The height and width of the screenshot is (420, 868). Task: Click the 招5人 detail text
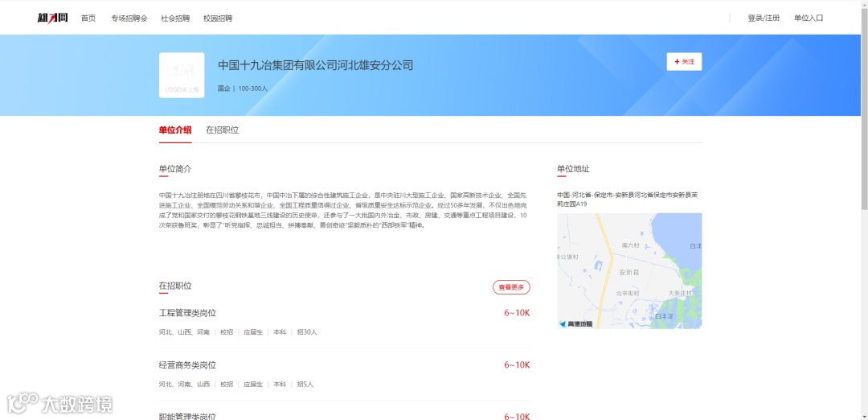click(305, 384)
